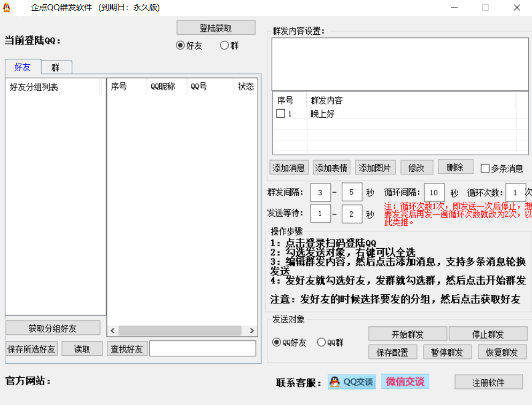Focus the 群发内容设置 message text area
Screen dimensions: 532x405
point(400,64)
